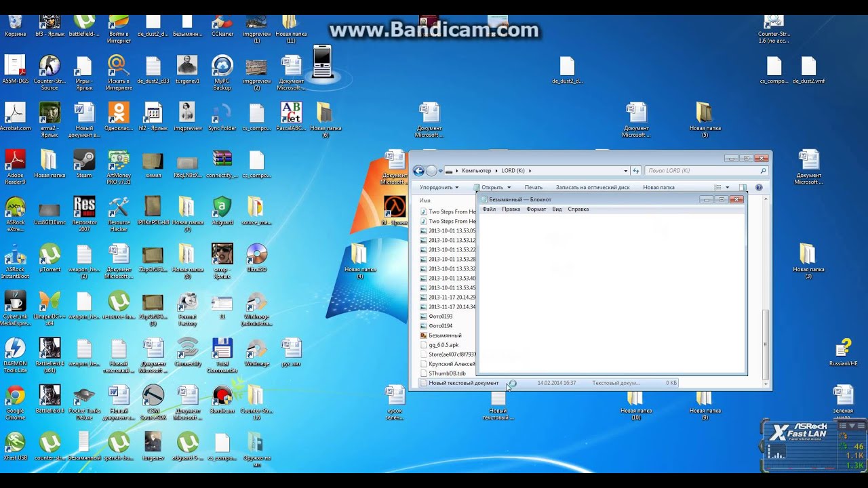Select the Total Commander shortcut

[x=222, y=355]
